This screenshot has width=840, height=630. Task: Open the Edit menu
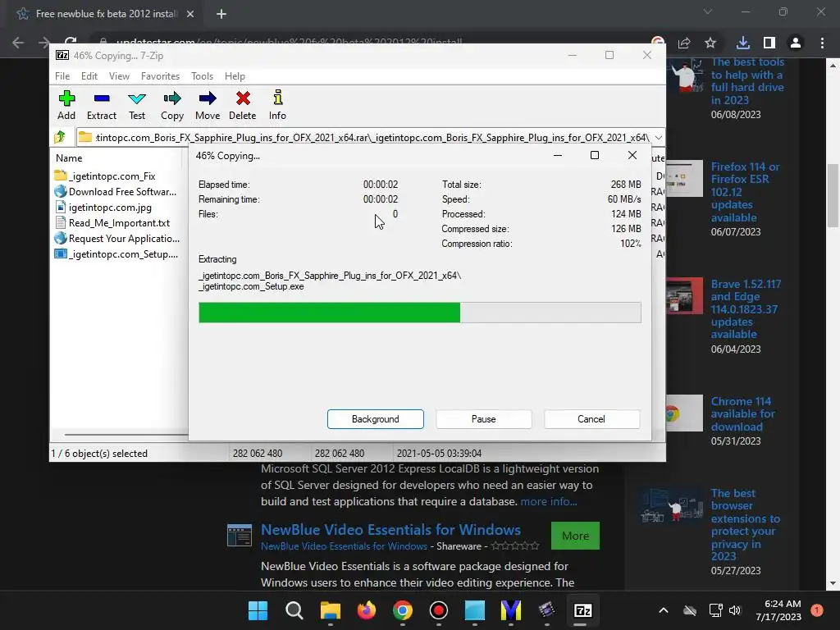pos(89,76)
